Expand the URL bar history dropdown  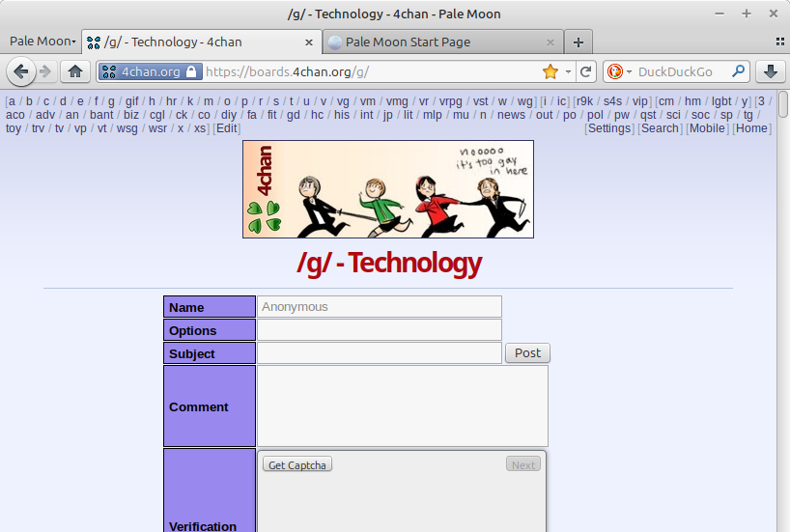pyautogui.click(x=568, y=71)
